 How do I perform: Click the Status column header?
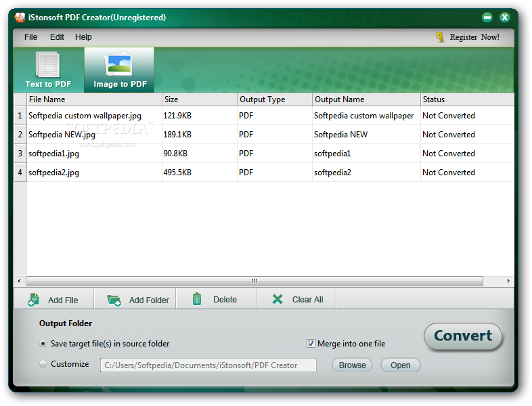tap(467, 99)
